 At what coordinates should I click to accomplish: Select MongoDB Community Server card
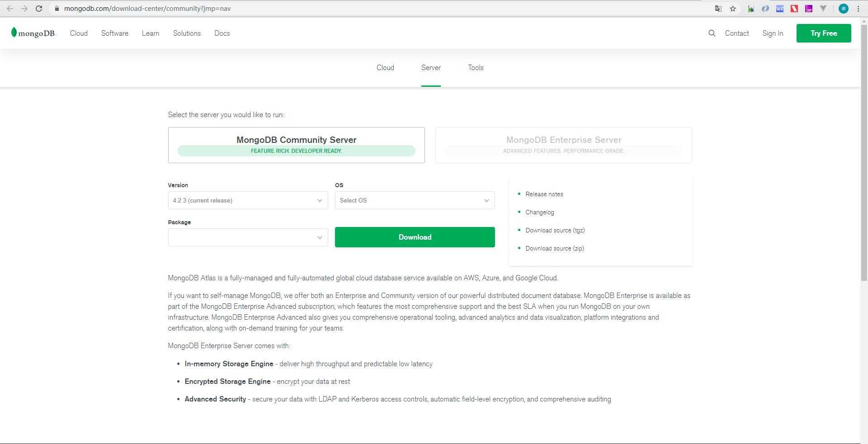297,145
